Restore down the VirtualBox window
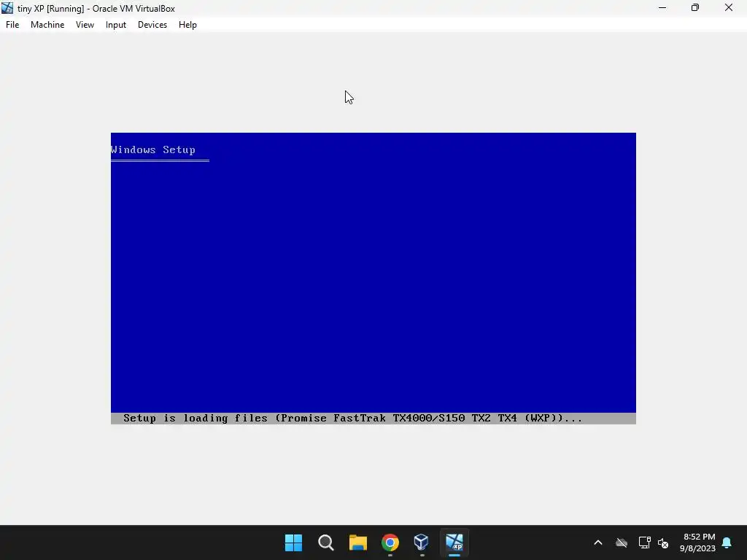This screenshot has height=560, width=747. pos(695,8)
